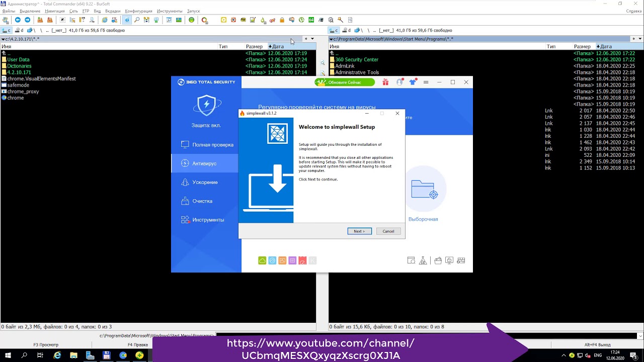
Task: Click the red engine icon at bottom
Action: tap(302, 260)
